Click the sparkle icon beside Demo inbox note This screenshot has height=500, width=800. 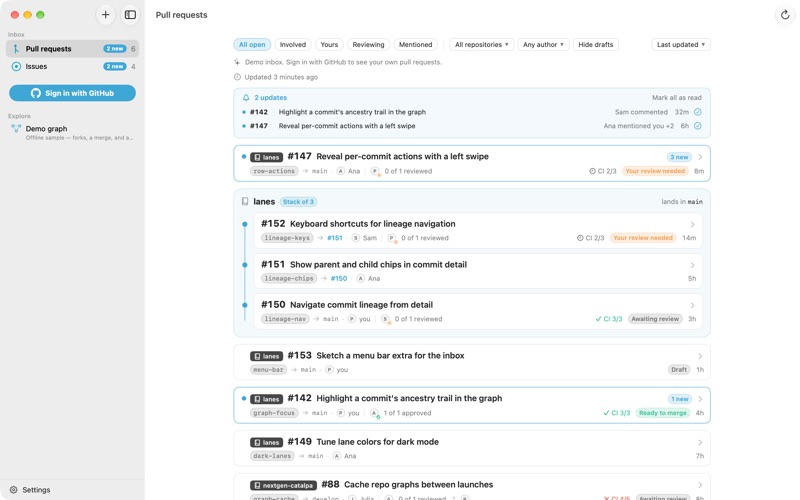coord(237,62)
